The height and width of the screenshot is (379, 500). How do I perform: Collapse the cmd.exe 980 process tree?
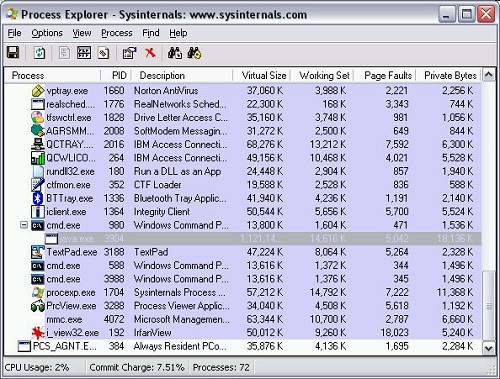click(24, 225)
